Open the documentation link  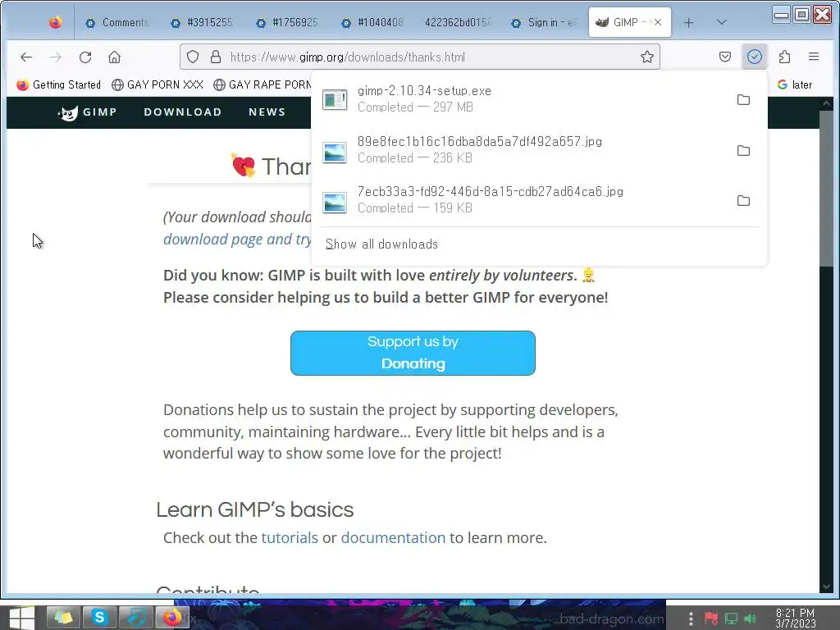pyautogui.click(x=393, y=538)
